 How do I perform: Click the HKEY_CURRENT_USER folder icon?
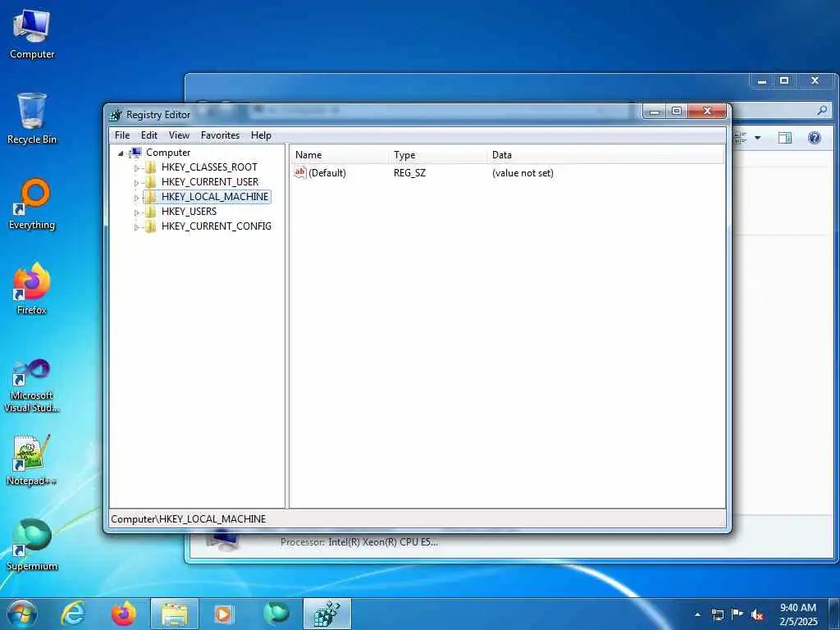tap(151, 182)
